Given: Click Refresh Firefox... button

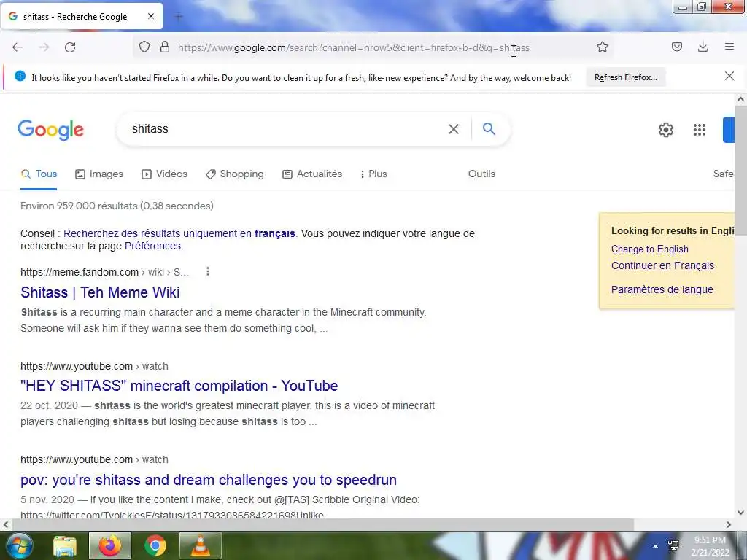Looking at the screenshot, I should click(625, 77).
